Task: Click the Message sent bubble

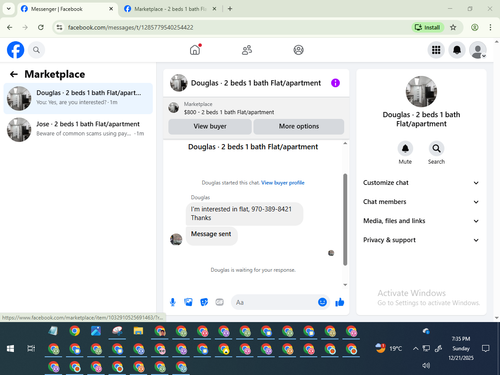Action: pos(211,236)
